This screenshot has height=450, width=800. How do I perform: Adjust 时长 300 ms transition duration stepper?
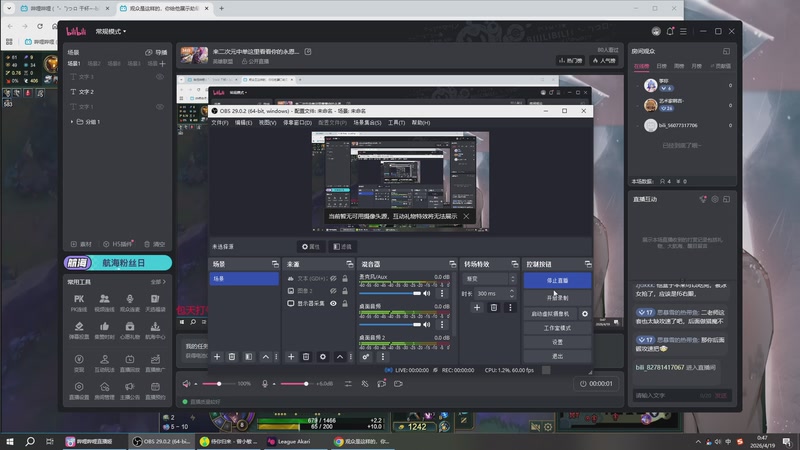pyautogui.click(x=512, y=293)
